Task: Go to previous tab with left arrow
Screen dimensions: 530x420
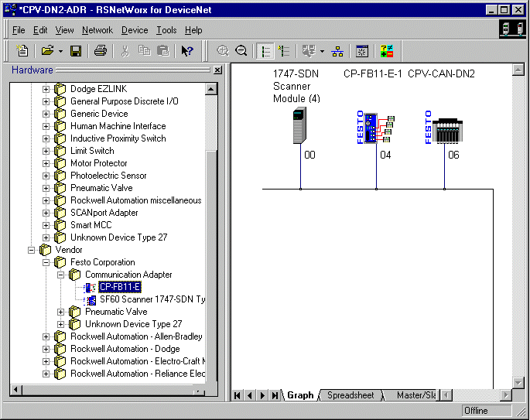Action: (250, 395)
